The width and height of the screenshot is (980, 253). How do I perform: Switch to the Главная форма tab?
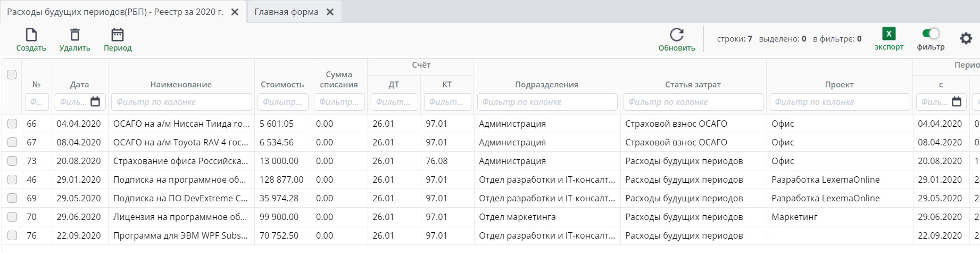pyautogui.click(x=286, y=12)
